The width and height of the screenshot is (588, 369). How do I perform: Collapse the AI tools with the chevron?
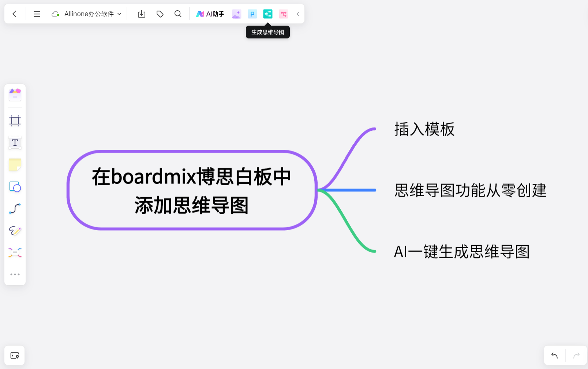point(298,14)
